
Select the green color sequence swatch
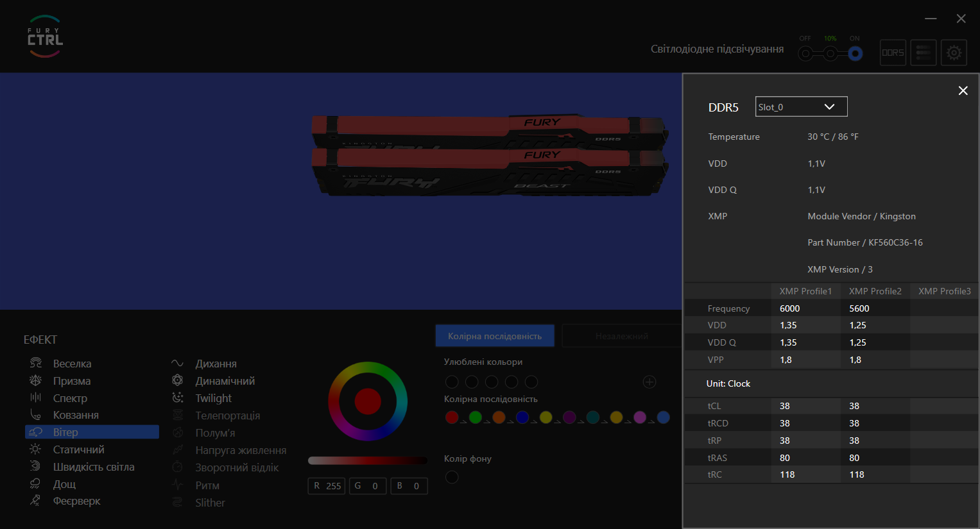point(476,417)
